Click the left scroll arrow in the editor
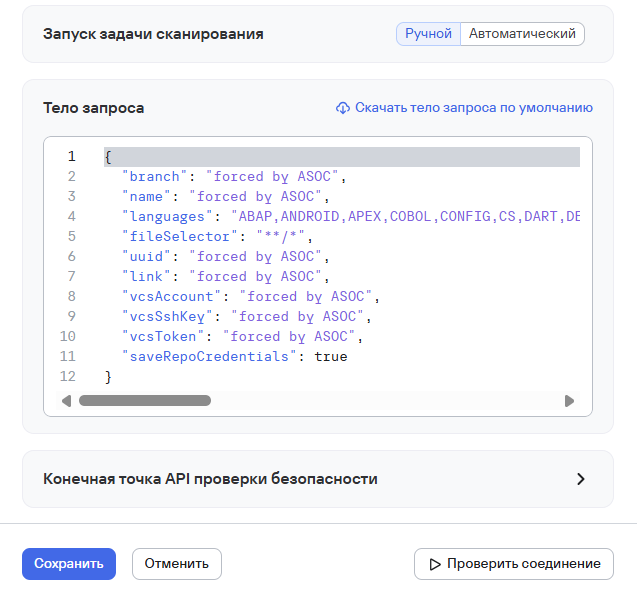 [67, 401]
